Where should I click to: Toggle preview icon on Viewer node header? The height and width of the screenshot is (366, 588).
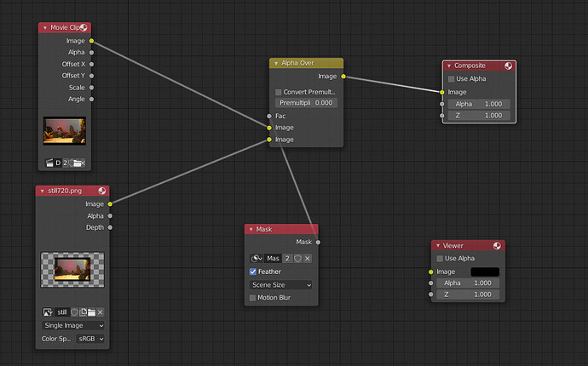[497, 246]
